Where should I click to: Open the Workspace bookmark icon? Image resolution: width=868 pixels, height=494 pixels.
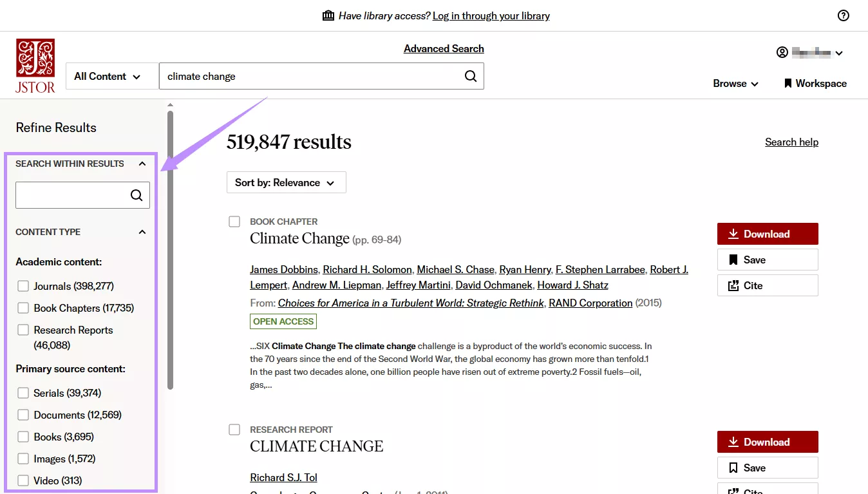[x=787, y=83]
